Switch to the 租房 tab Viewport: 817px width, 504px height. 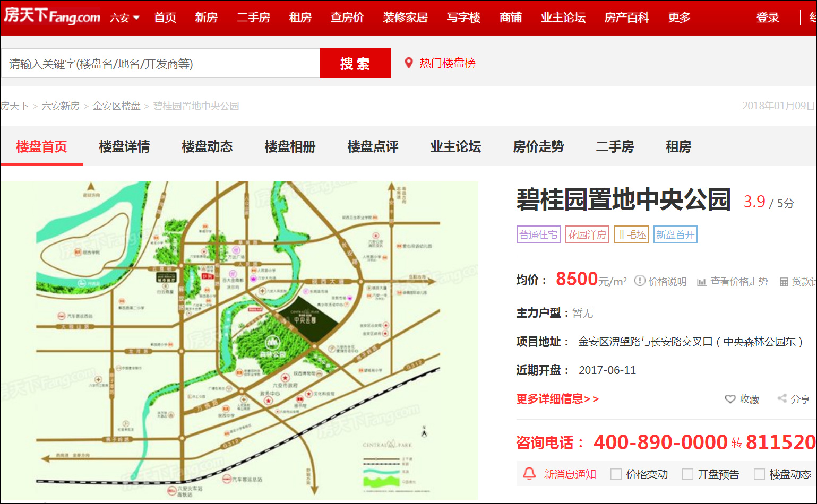point(678,147)
